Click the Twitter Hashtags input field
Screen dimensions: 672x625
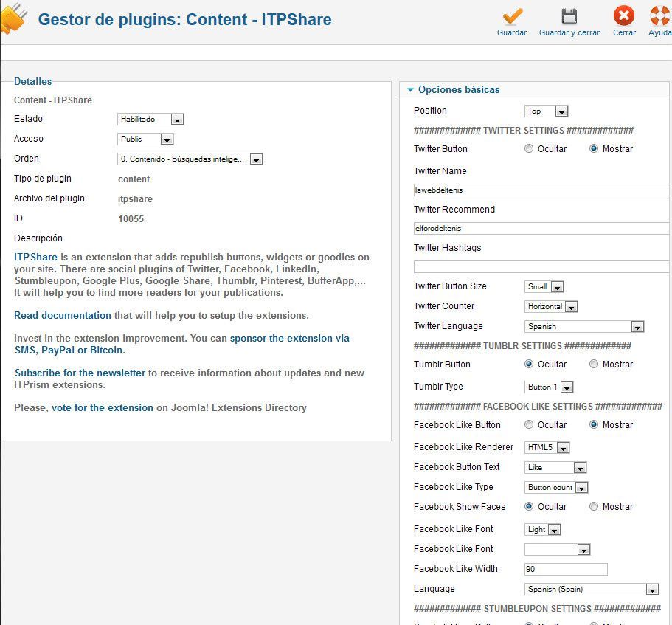click(541, 266)
